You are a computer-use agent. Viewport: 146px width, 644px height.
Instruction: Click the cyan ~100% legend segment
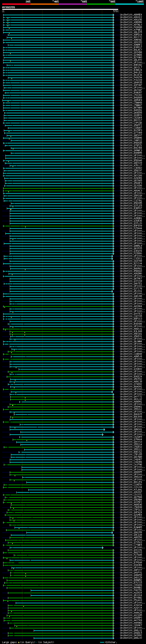coord(130,4)
